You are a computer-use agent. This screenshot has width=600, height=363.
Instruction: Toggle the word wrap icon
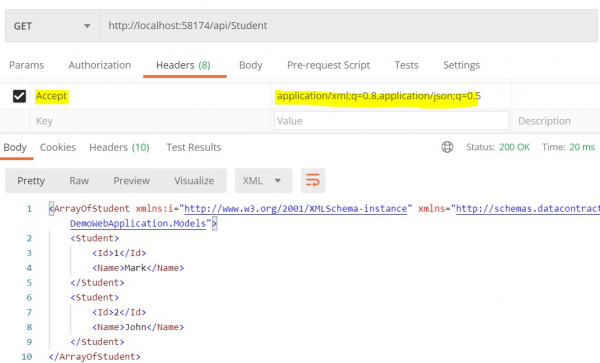(x=313, y=181)
